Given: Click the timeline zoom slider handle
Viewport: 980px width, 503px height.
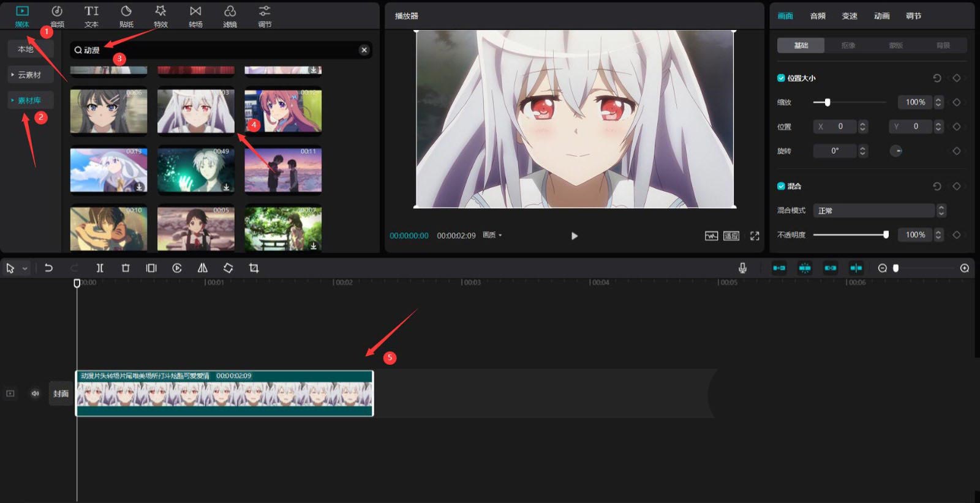Looking at the screenshot, I should (896, 268).
